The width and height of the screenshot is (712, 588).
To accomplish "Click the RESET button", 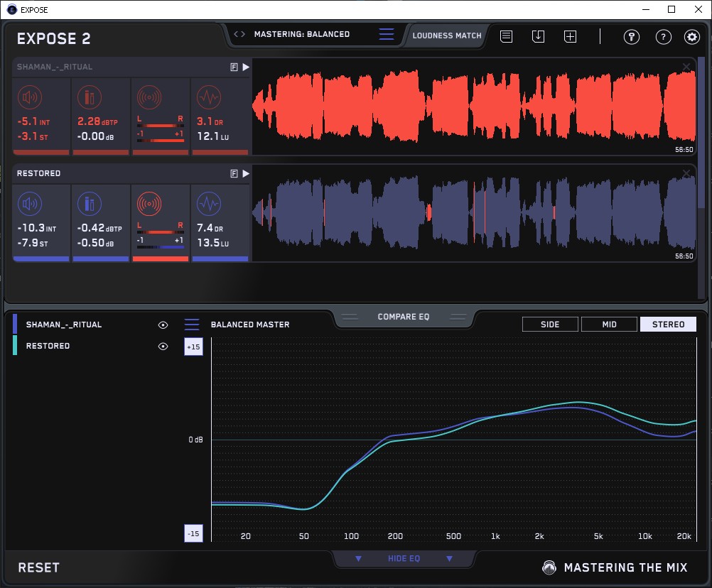I will (38, 567).
